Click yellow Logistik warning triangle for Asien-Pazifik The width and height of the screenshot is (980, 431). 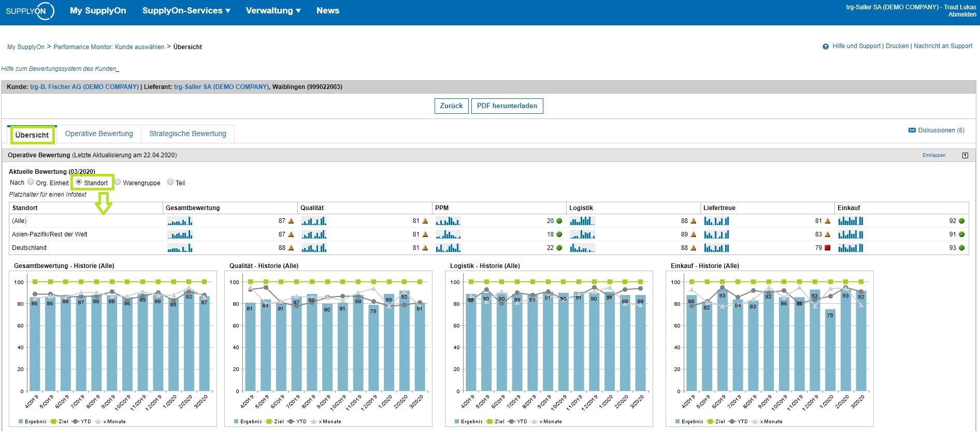[694, 234]
